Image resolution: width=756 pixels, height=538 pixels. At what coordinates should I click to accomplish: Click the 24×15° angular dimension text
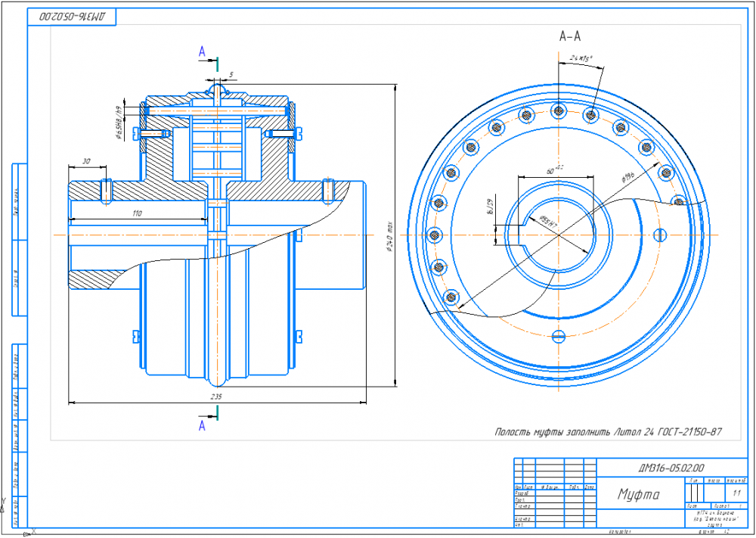[581, 58]
